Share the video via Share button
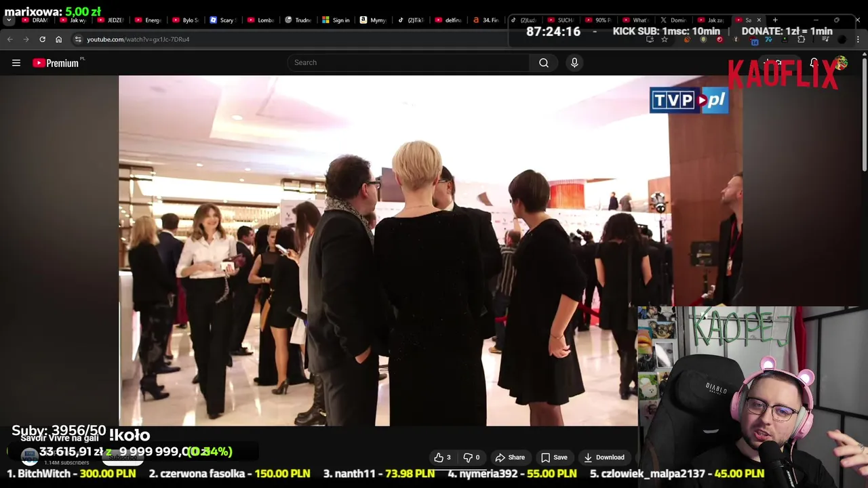This screenshot has height=488, width=868. 510,457
